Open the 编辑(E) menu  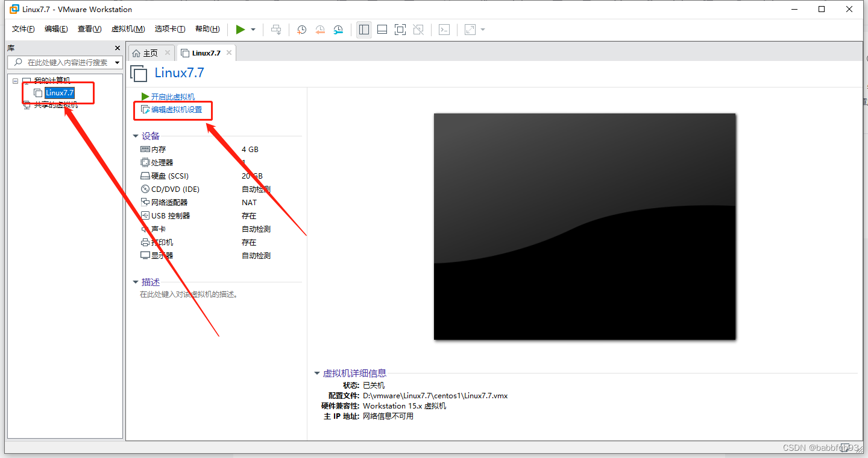56,29
